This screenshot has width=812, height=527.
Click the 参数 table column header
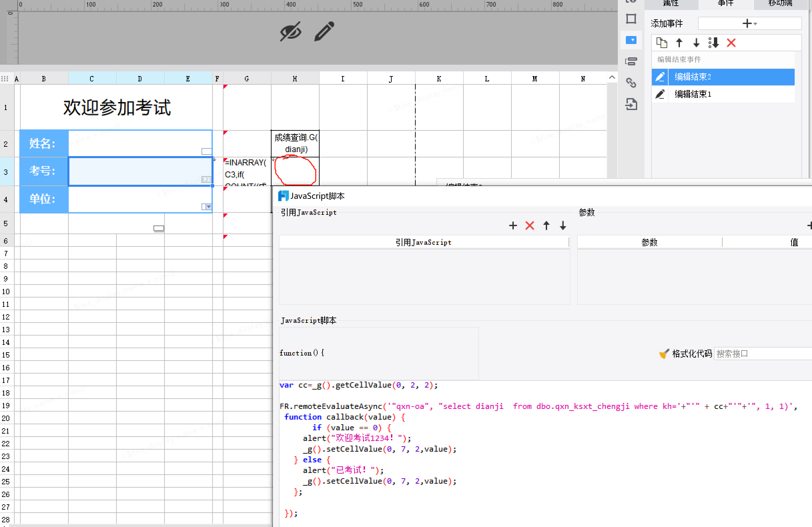649,242
